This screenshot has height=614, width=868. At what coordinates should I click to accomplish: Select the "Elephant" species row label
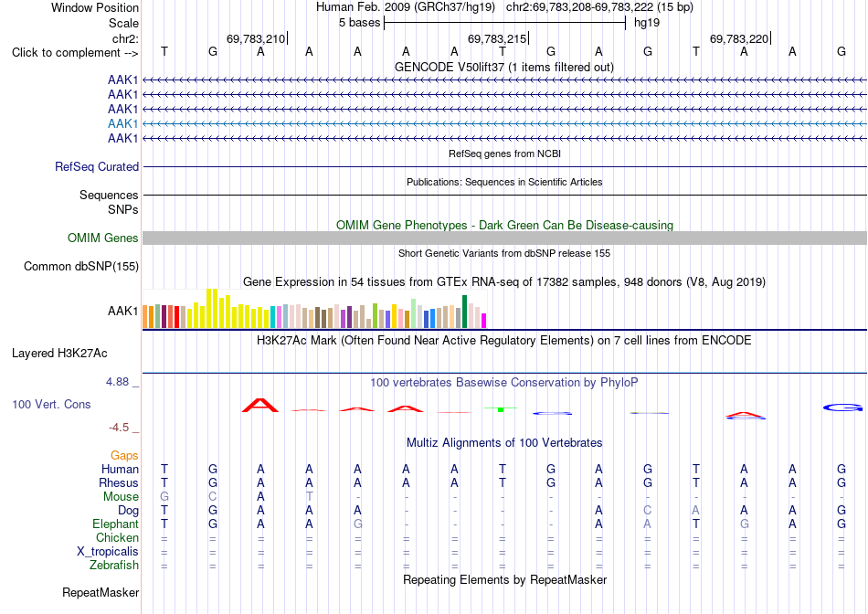point(115,524)
